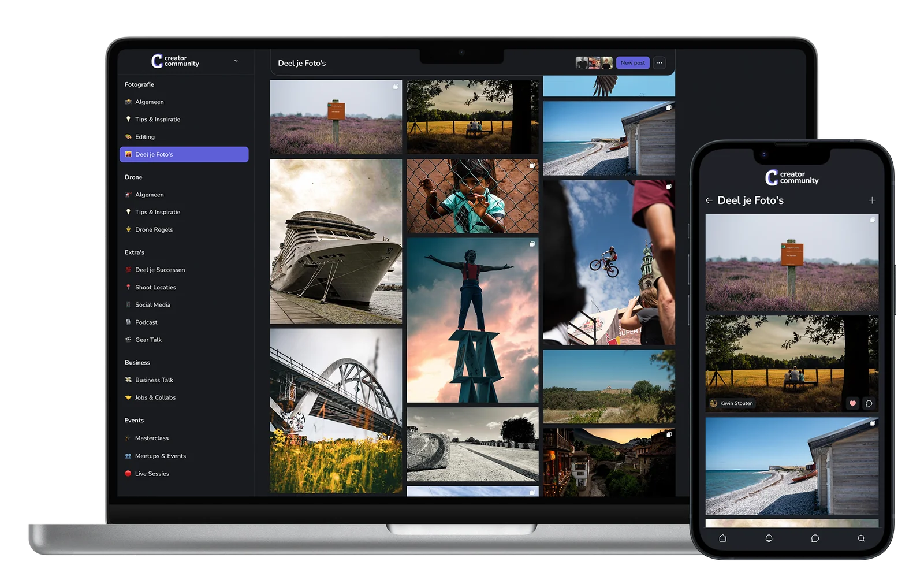Tap the Kevin Stouten author label
This screenshot has width=924, height=565.
(x=732, y=403)
